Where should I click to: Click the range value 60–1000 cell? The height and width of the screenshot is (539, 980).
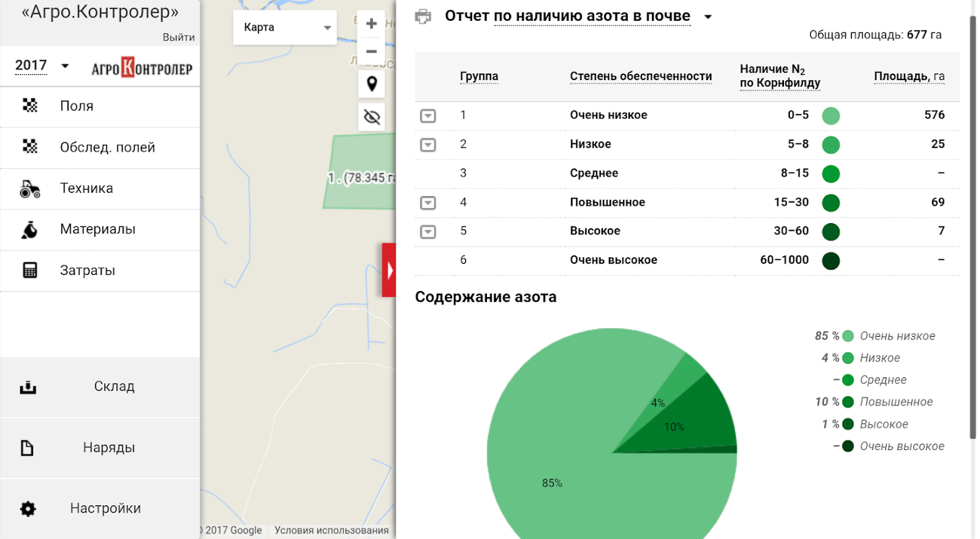(x=784, y=260)
